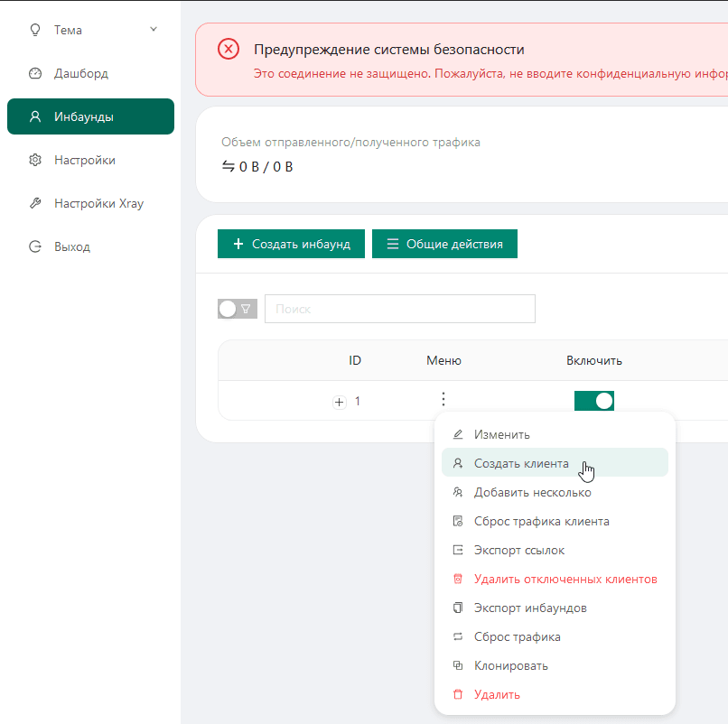Expand inbound row 1 with plus icon
Image resolution: width=728 pixels, height=724 pixels.
pos(340,403)
